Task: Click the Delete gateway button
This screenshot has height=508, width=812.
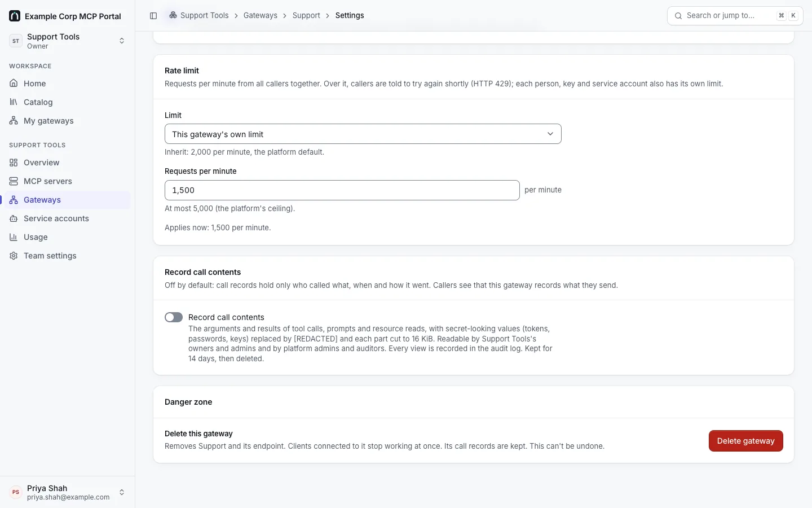Action: tap(745, 441)
